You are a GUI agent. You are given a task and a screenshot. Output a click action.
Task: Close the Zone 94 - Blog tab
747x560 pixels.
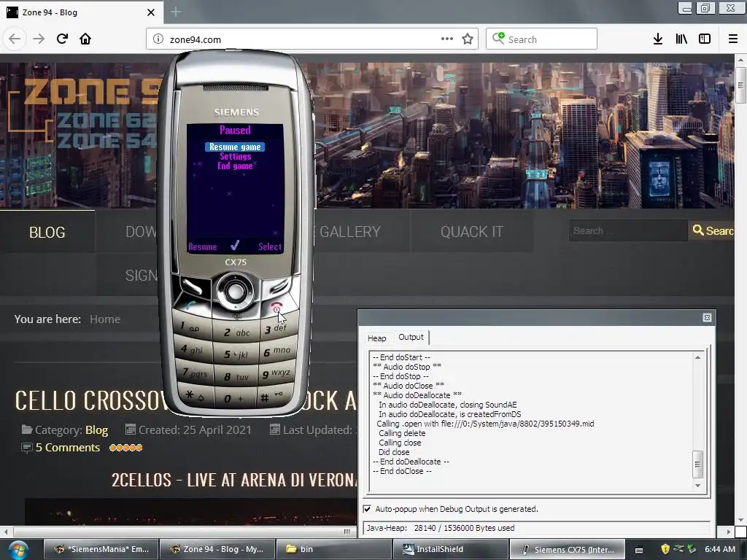click(x=151, y=12)
